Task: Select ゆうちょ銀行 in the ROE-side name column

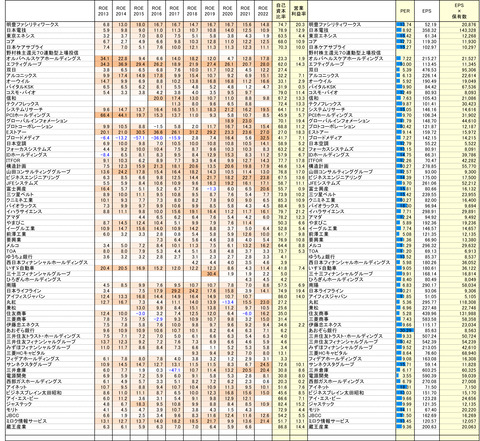Action: [x=19, y=257]
